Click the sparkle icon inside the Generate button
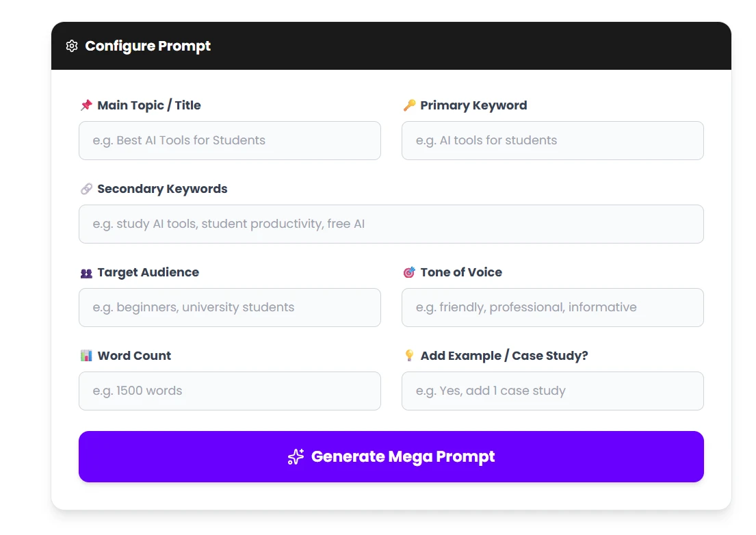This screenshot has height=535, width=756. click(x=295, y=456)
